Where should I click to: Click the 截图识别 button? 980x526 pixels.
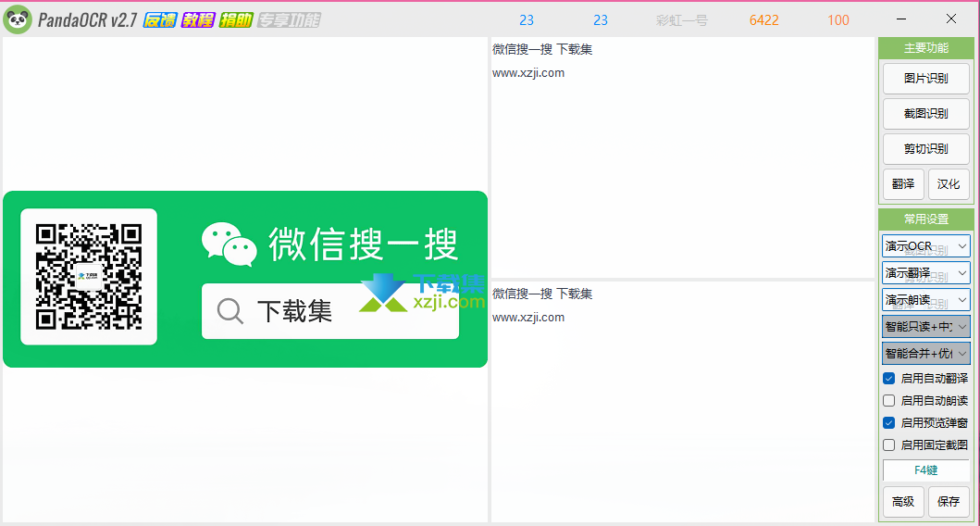(925, 113)
